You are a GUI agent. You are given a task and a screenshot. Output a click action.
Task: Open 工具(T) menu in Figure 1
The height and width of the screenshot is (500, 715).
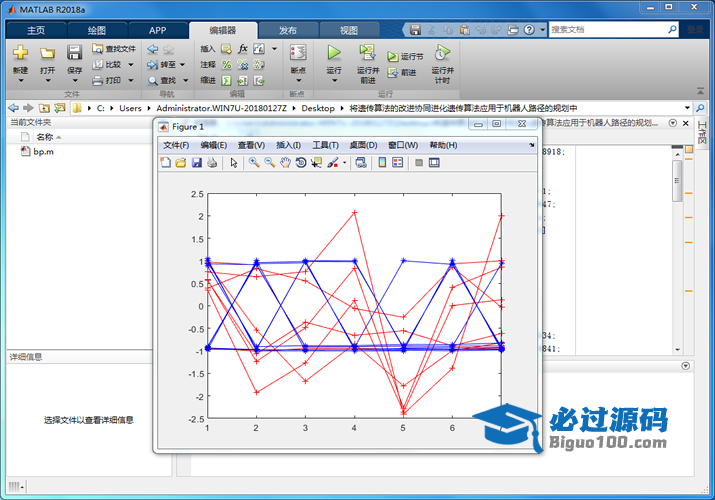326,145
